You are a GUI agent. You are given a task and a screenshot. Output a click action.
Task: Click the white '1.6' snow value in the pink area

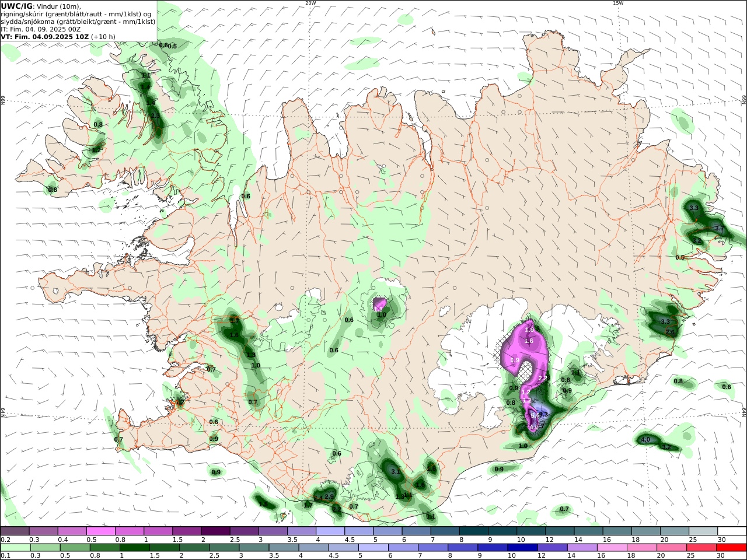(529, 341)
